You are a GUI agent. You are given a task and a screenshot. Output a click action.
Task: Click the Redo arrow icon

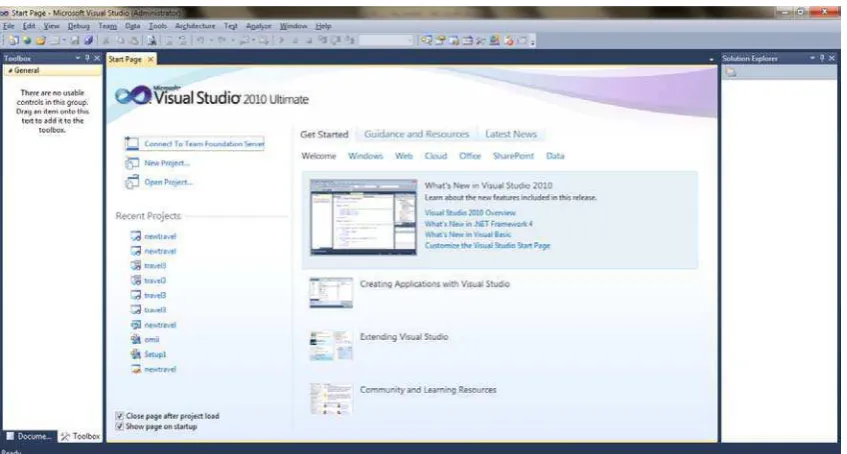(222, 41)
